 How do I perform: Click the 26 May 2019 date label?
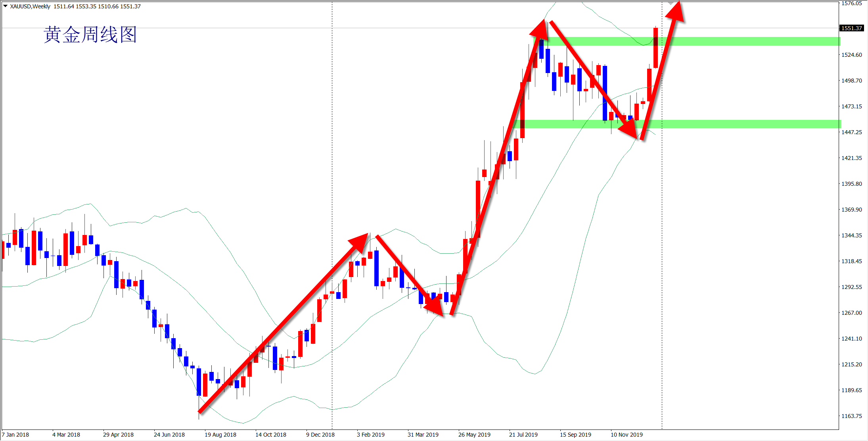tap(474, 435)
